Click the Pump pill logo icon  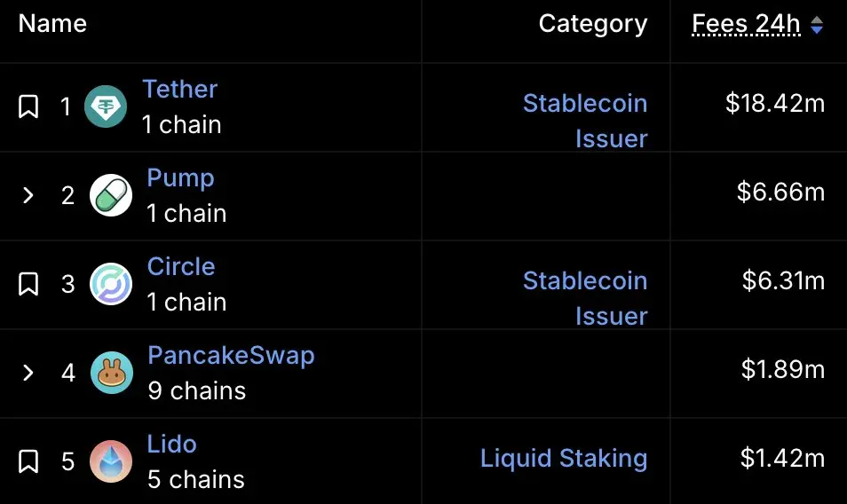coord(111,195)
